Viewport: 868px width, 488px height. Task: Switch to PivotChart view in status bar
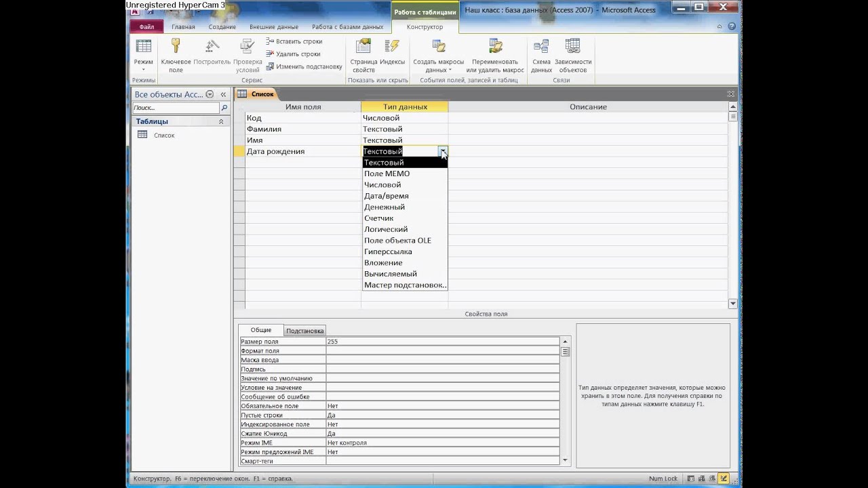(713, 479)
